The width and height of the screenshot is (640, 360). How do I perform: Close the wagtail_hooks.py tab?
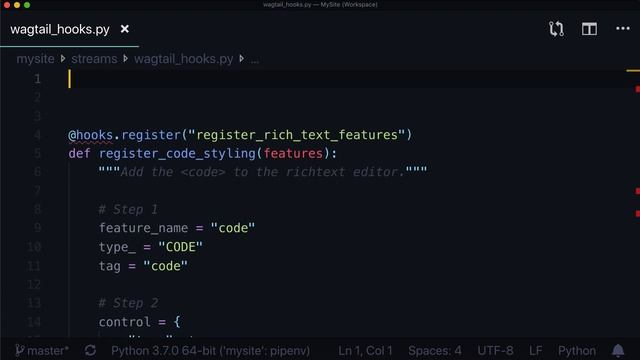125,29
